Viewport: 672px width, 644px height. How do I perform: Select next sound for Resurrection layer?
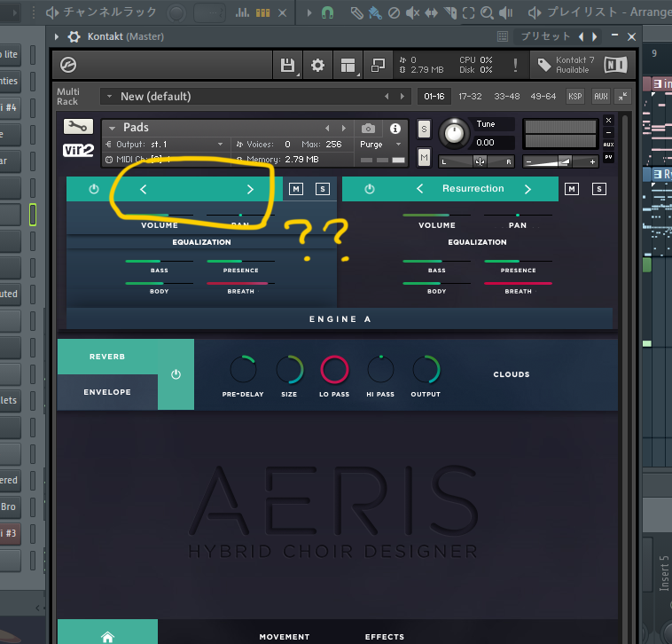pos(528,189)
